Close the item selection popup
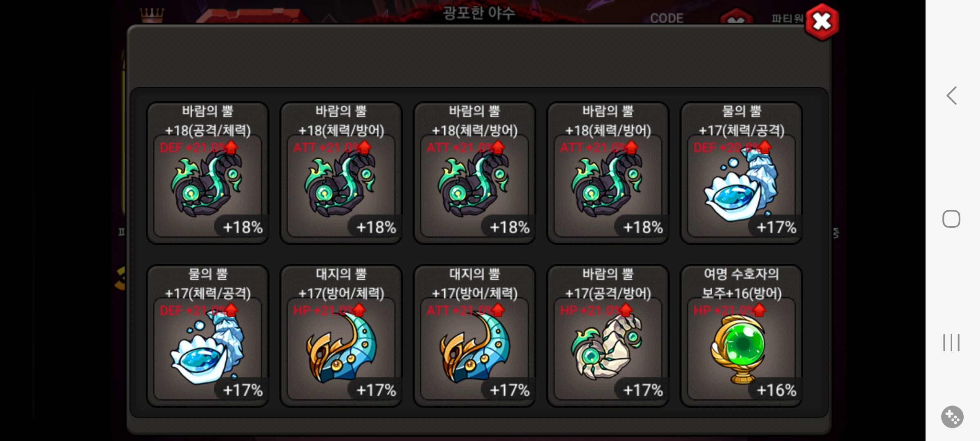The height and width of the screenshot is (441, 980). 822,22
